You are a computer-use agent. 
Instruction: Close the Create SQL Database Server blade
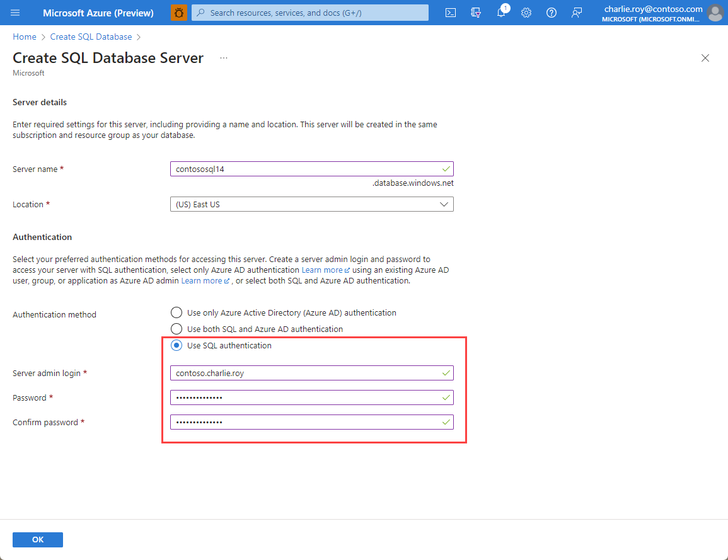[x=705, y=58]
